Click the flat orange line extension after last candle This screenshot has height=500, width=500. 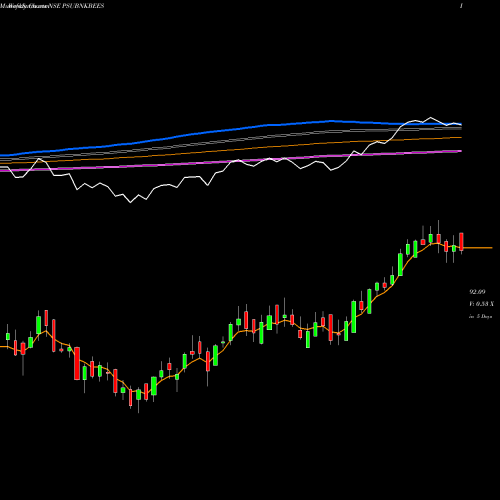coord(478,248)
